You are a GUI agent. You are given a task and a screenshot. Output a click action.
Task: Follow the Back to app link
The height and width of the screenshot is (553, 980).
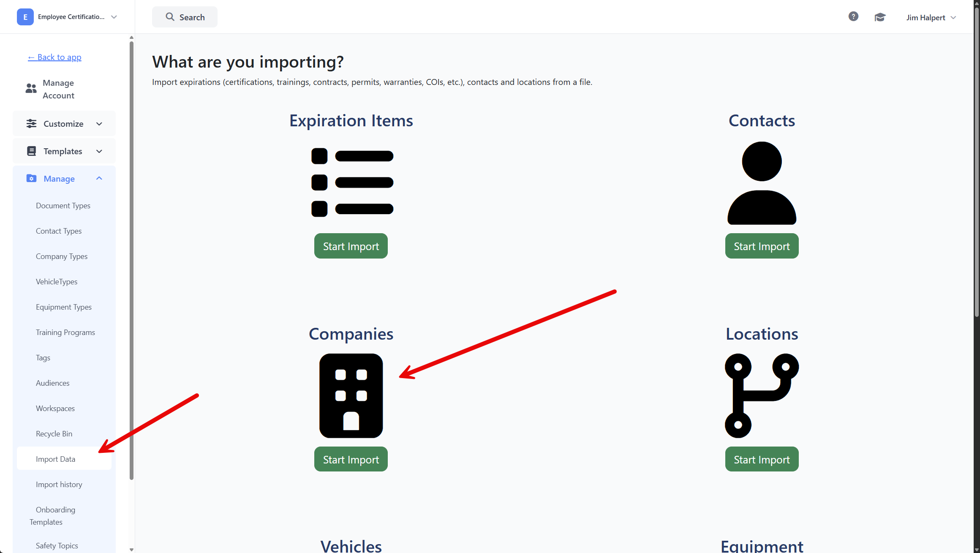[54, 57]
